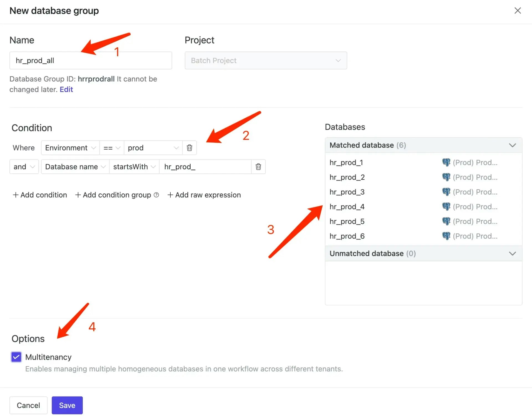Open the startsWith operator dropdown
The image size is (532, 419).
click(134, 167)
